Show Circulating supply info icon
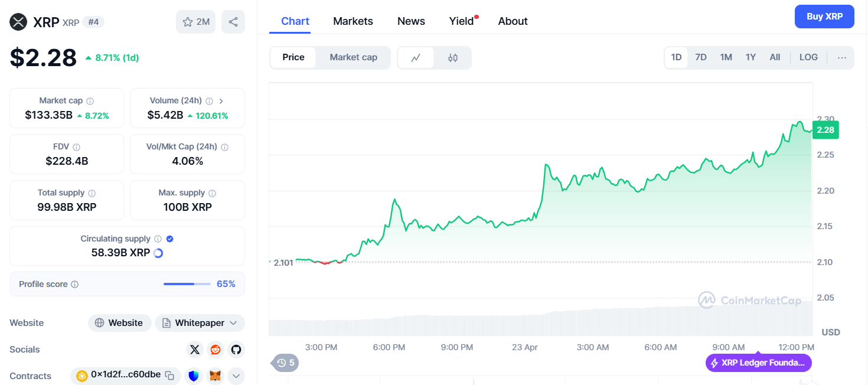Image resolution: width=868 pixels, height=385 pixels. click(158, 239)
